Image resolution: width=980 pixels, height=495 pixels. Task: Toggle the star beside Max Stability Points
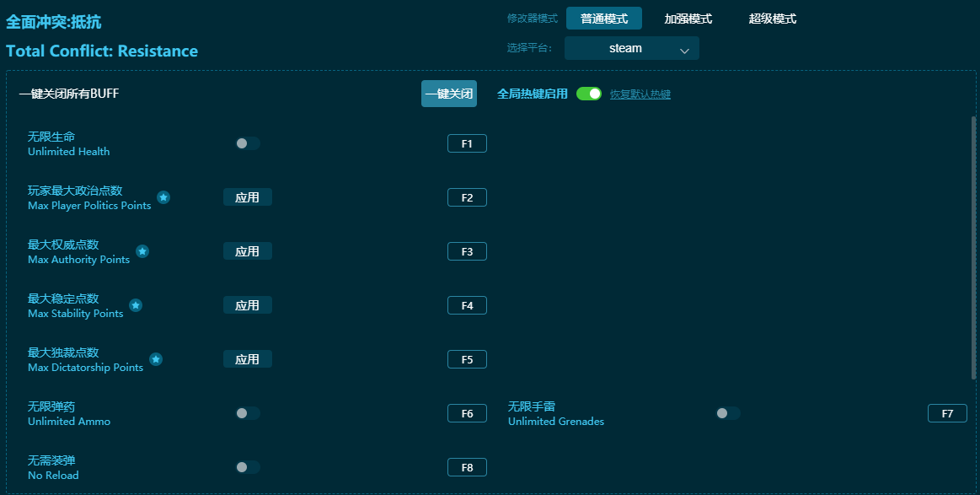click(x=136, y=305)
